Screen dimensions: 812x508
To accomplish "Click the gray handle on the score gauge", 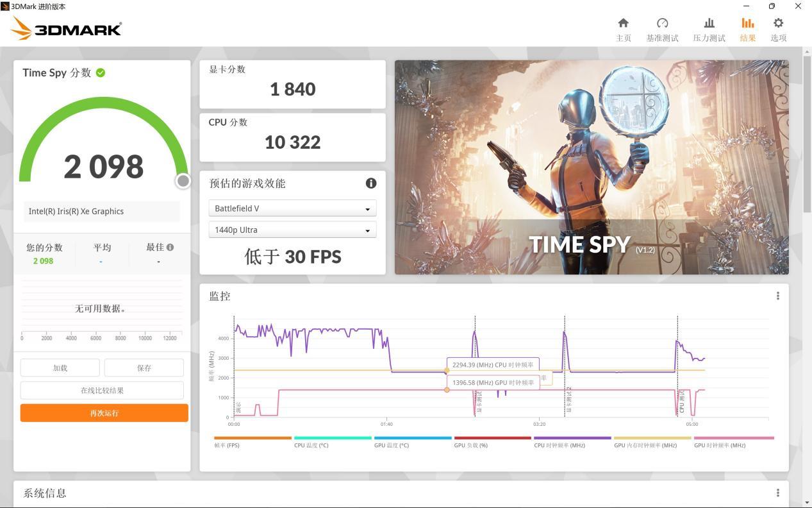I will (x=183, y=181).
